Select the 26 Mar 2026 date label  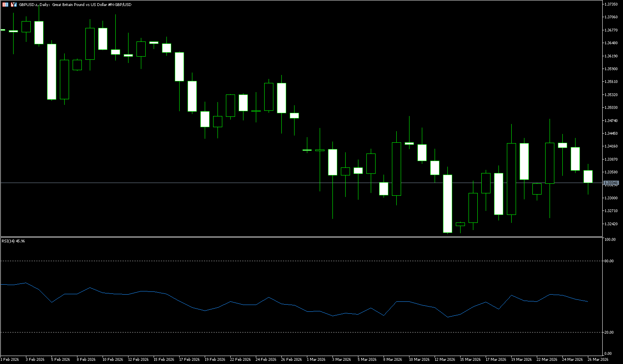[x=598, y=360]
